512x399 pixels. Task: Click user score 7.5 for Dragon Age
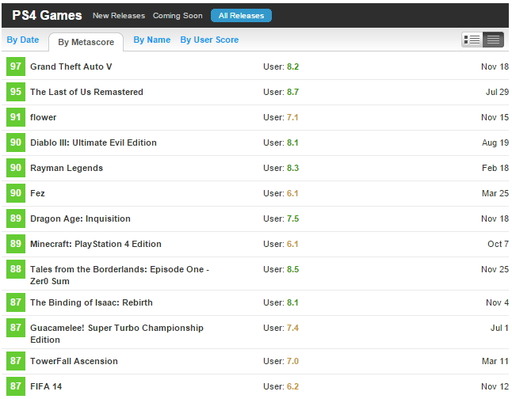point(293,219)
